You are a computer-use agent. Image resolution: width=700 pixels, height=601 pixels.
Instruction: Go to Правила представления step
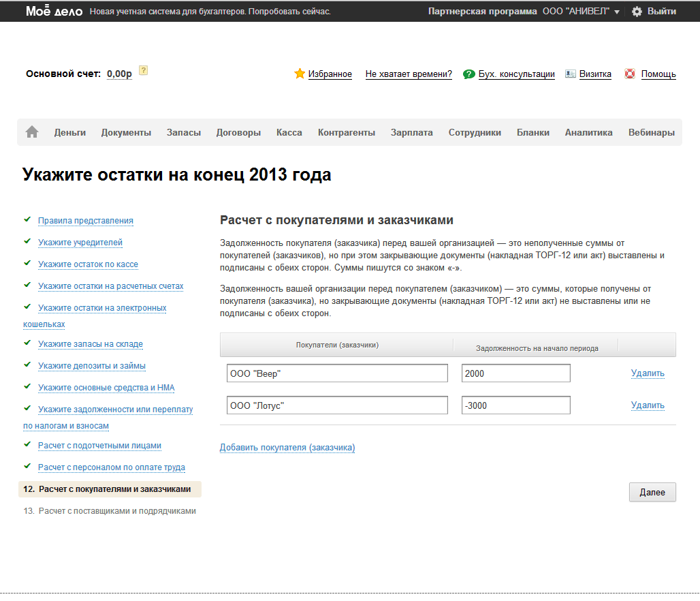click(x=86, y=221)
